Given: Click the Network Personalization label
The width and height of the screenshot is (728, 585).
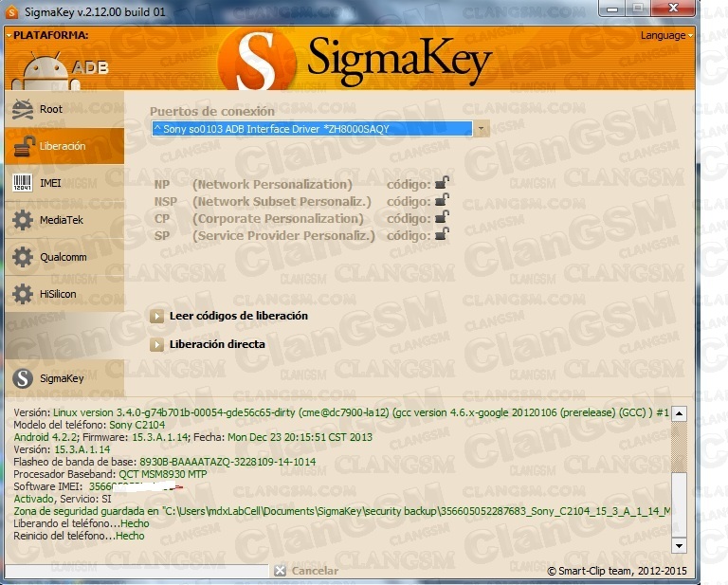Looking at the screenshot, I should pyautogui.click(x=273, y=184).
